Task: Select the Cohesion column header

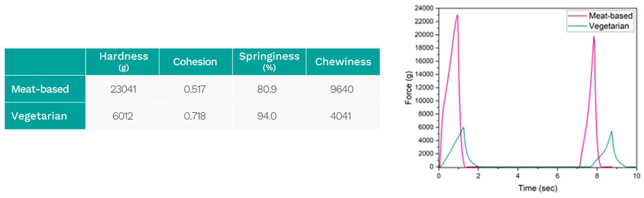Action: coord(195,62)
